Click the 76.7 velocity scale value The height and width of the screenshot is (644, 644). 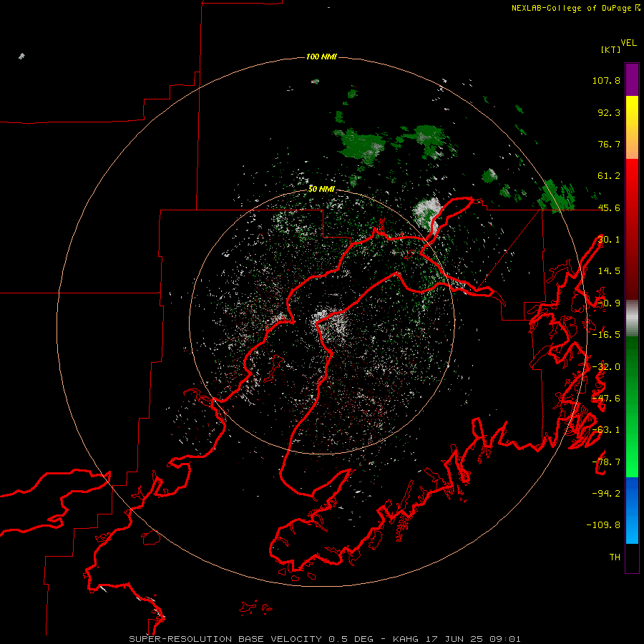(609, 144)
